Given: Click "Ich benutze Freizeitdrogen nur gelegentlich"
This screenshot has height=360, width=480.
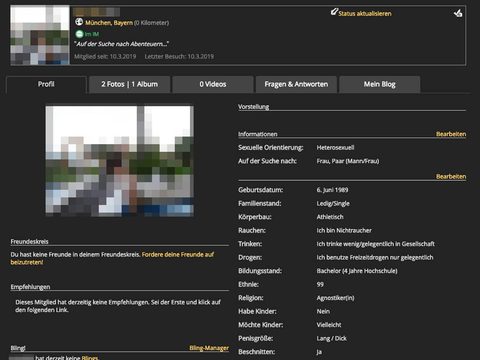Looking at the screenshot, I should (375, 257).
